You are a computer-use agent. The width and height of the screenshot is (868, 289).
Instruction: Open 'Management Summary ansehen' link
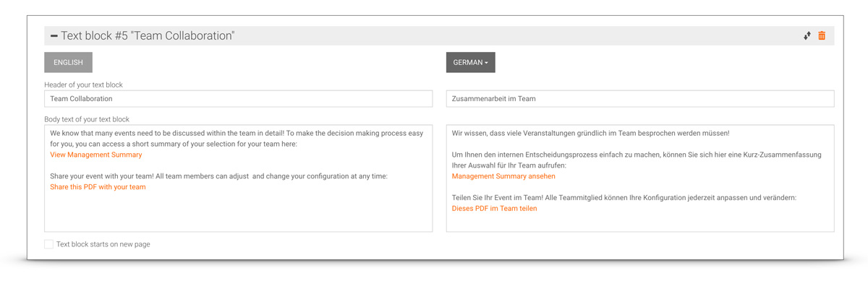503,176
